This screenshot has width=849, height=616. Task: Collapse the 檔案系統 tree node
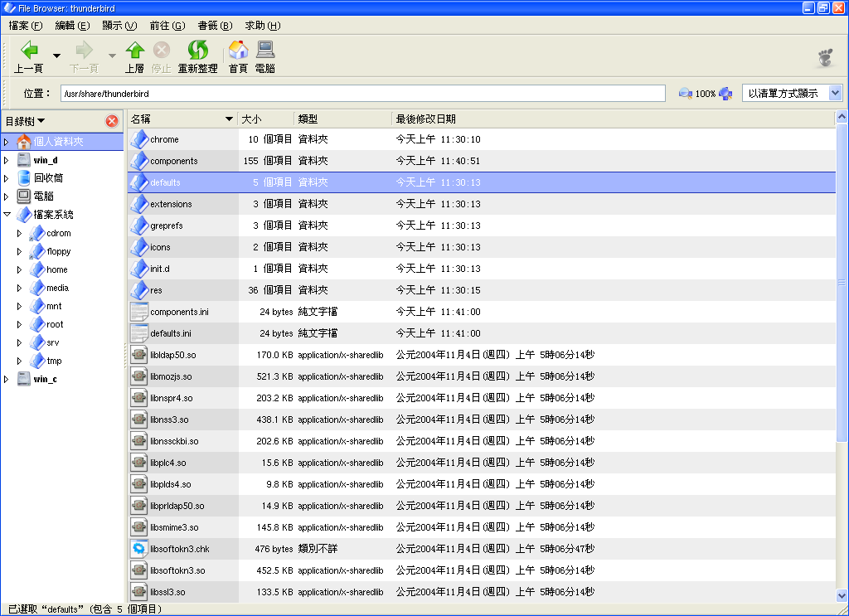pos(7,215)
